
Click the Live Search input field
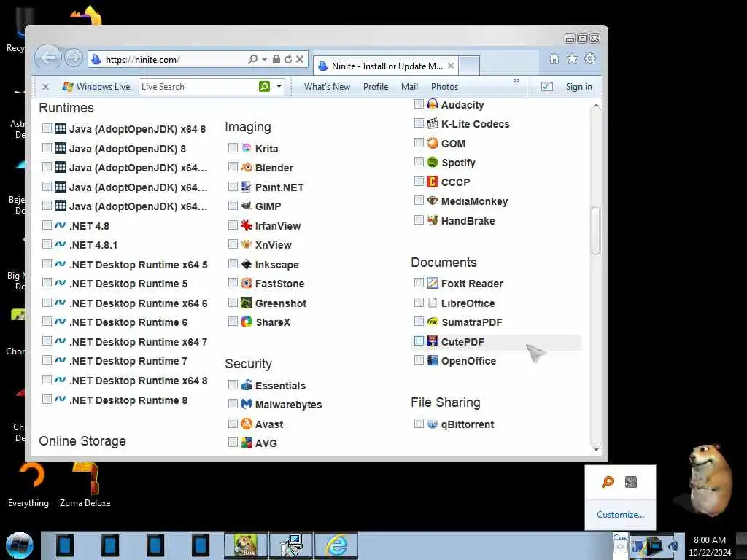click(198, 87)
